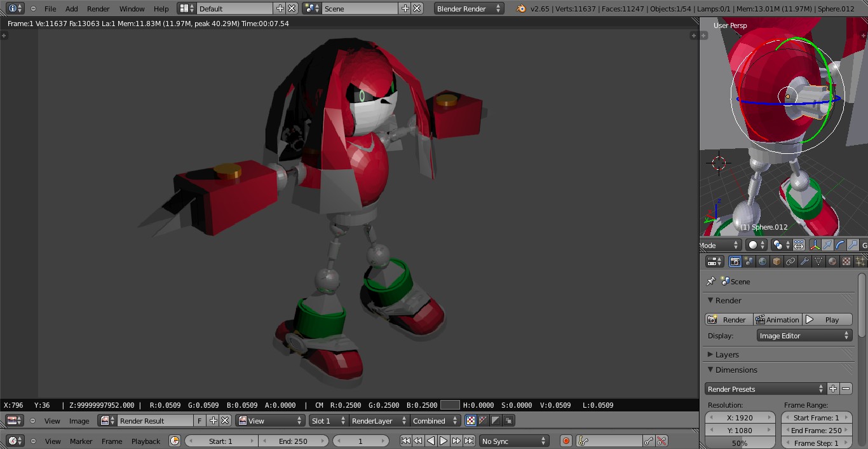868x449 pixels.
Task: Click the End: 250 frame field
Action: click(x=293, y=441)
